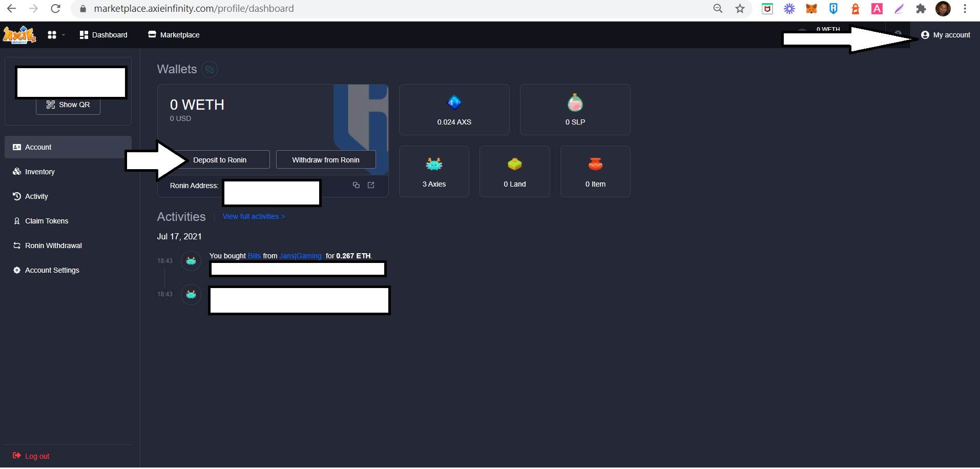The height and width of the screenshot is (469, 980).
Task: Log out of the account
Action: [31, 456]
